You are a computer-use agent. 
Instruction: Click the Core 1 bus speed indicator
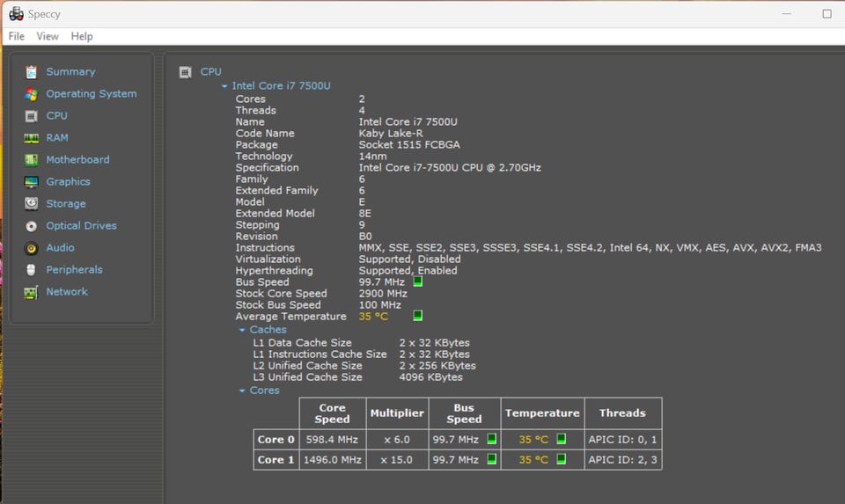tap(492, 459)
